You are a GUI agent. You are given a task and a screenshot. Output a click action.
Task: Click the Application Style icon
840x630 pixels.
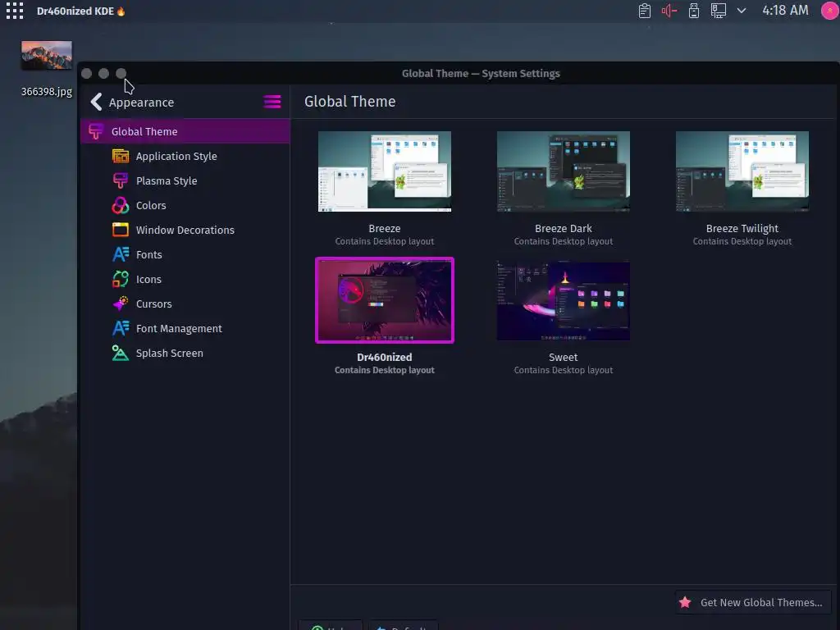tap(121, 156)
